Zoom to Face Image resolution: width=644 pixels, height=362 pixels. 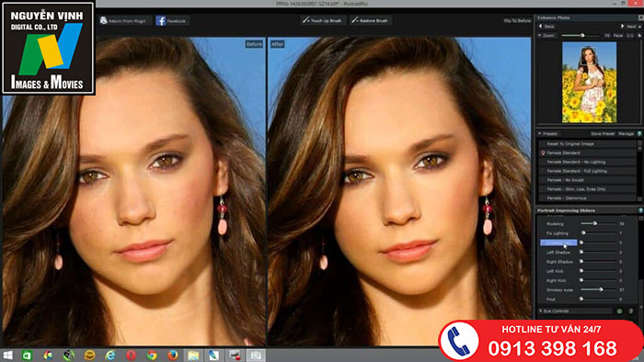coord(617,36)
